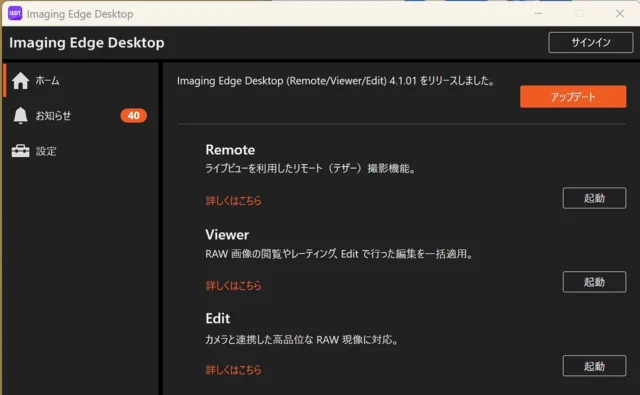
Task: Launch Viewer with its 起動 button
Action: click(x=594, y=282)
